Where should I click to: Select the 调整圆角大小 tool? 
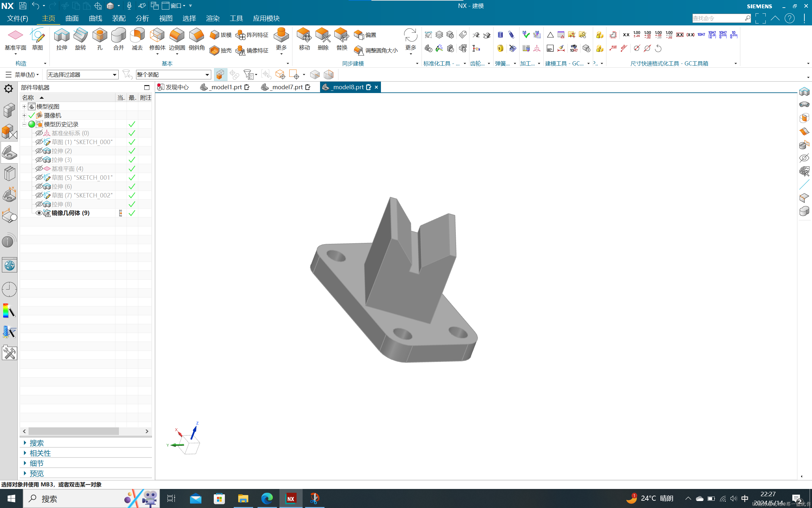(376, 50)
